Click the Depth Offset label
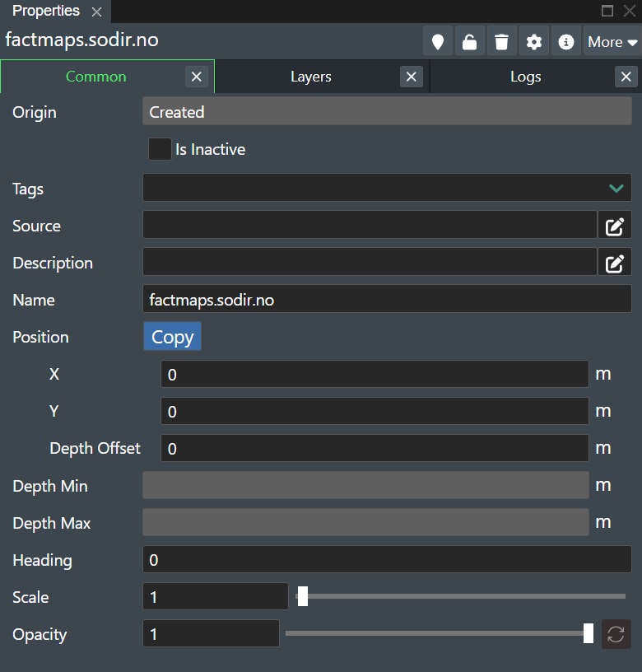 (95, 448)
